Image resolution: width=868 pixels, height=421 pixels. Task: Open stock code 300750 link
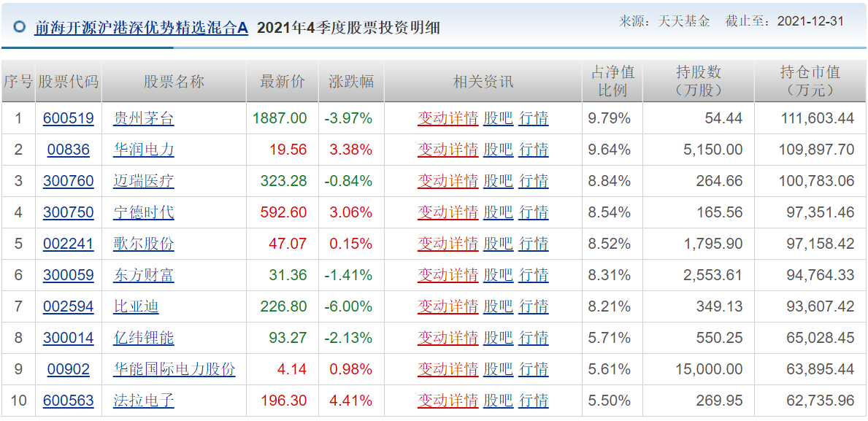click(68, 212)
